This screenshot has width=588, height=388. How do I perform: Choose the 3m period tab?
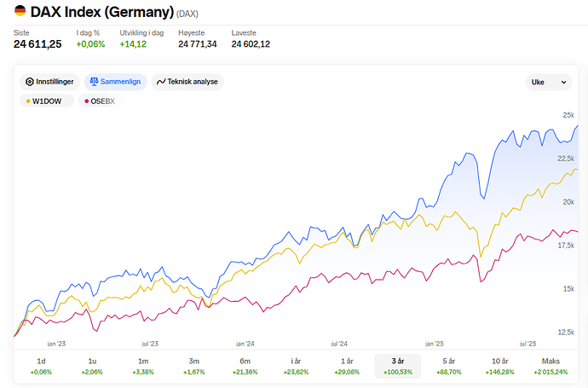[194, 366]
